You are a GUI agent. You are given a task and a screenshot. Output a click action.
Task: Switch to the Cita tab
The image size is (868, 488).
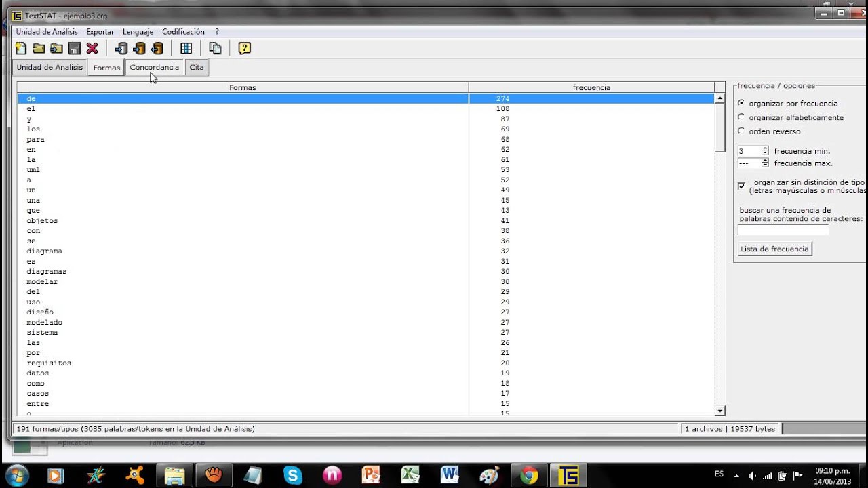[197, 67]
